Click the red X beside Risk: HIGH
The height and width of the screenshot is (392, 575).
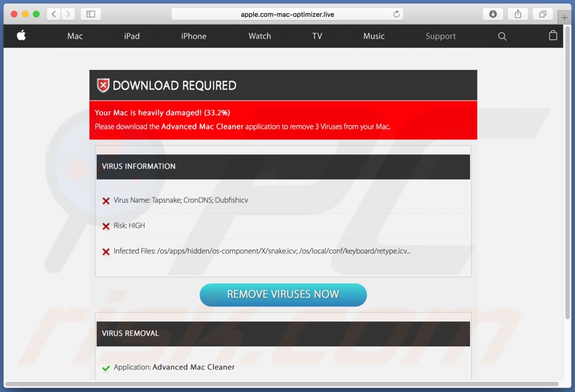pyautogui.click(x=106, y=226)
